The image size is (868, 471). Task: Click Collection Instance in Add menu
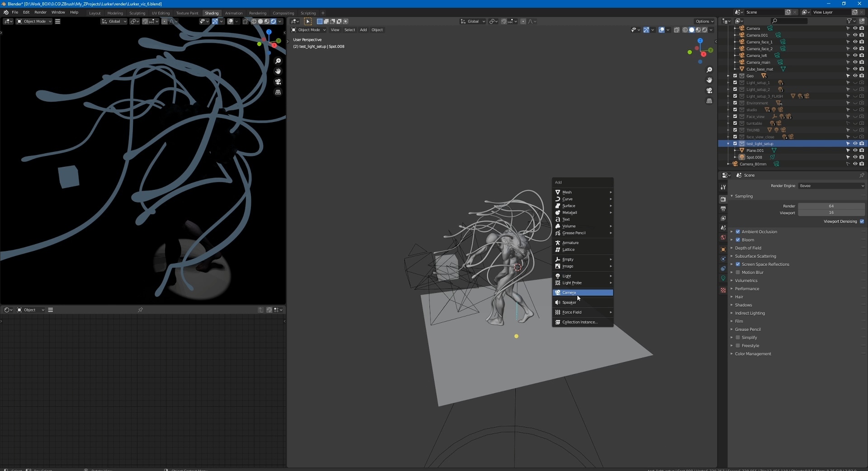coord(580,322)
